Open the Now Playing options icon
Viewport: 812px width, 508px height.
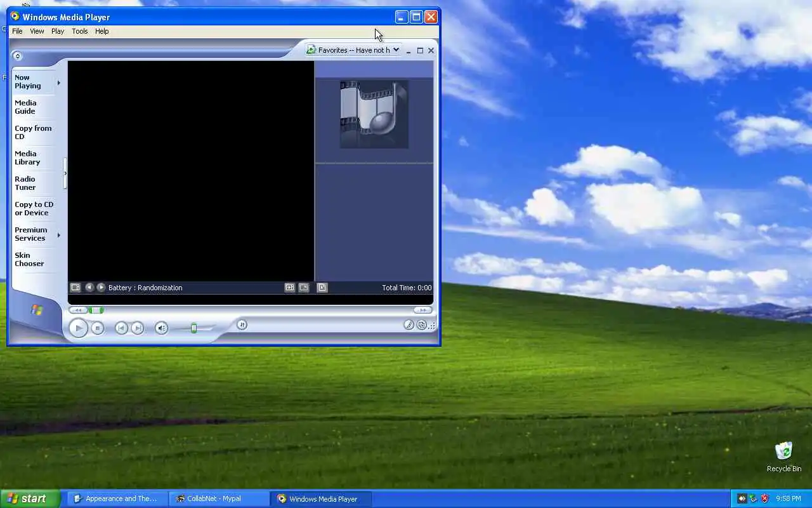pyautogui.click(x=75, y=288)
